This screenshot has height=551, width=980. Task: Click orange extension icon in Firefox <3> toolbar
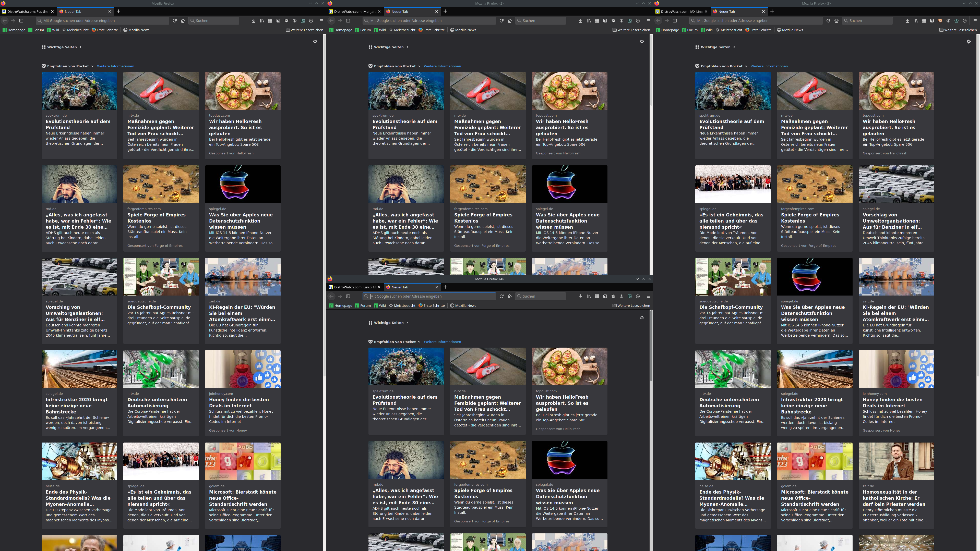pos(940,20)
